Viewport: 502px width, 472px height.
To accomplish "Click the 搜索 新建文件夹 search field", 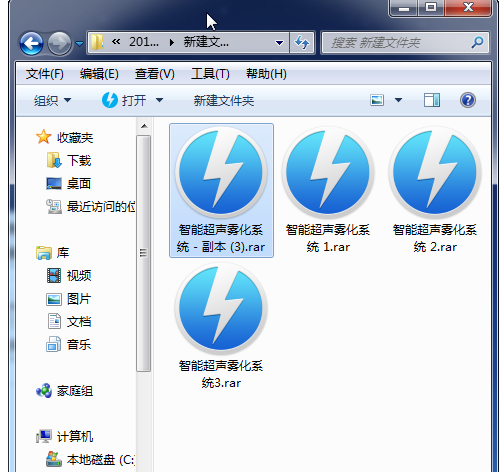I will point(405,43).
